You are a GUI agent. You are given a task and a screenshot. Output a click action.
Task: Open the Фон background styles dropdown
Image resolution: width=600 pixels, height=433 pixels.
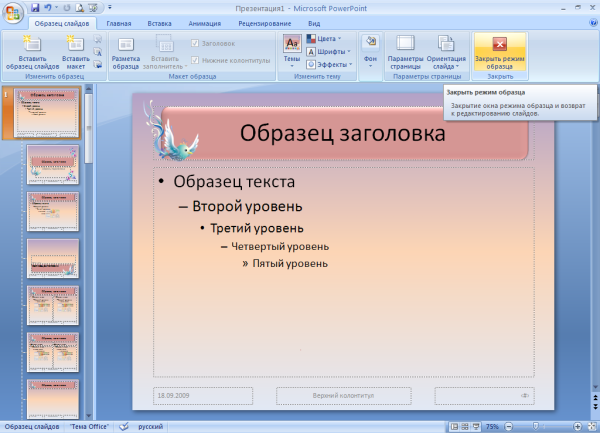370,52
